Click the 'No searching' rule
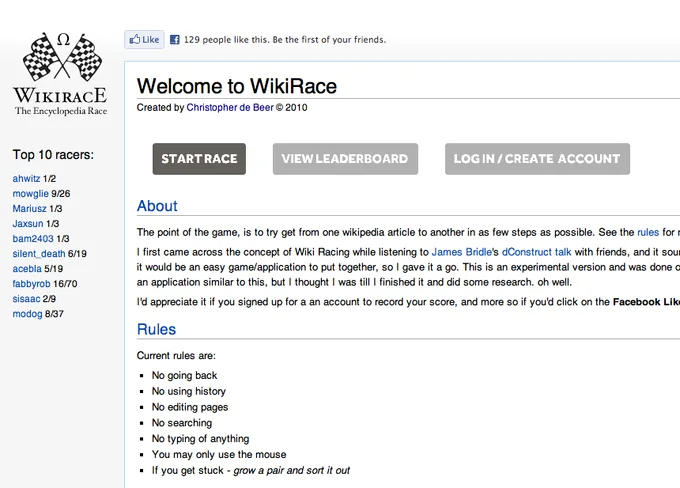The width and height of the screenshot is (680, 488). point(182,423)
